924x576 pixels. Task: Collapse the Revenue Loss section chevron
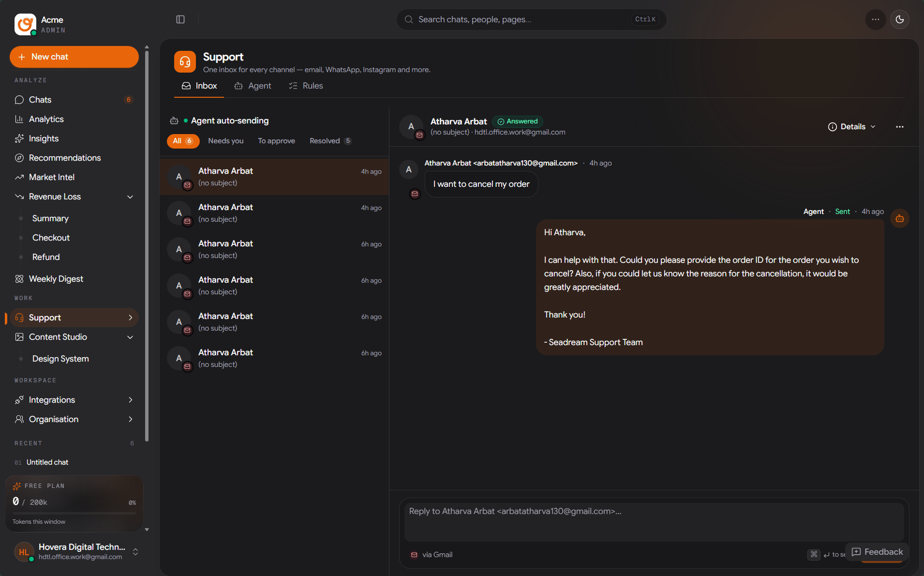[130, 197]
